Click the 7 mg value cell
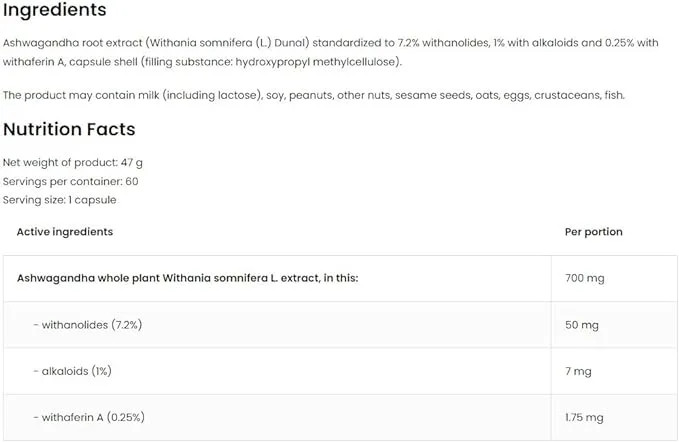679x442 pixels. (x=614, y=371)
